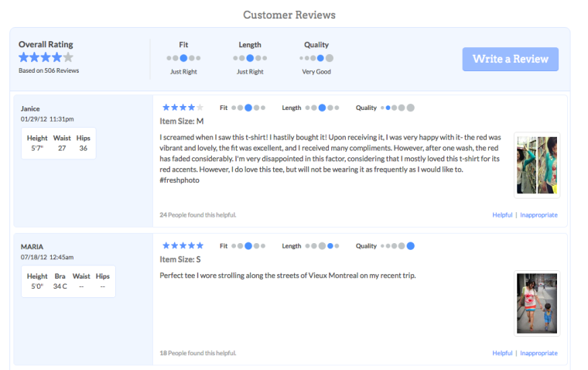This screenshot has width=588, height=370.
Task: Click MARIA's Quality rating dots
Action: (x=398, y=246)
